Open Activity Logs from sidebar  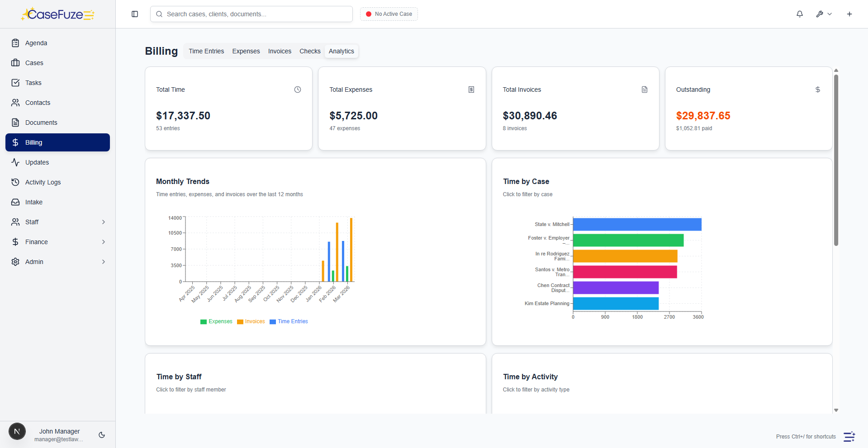click(43, 182)
